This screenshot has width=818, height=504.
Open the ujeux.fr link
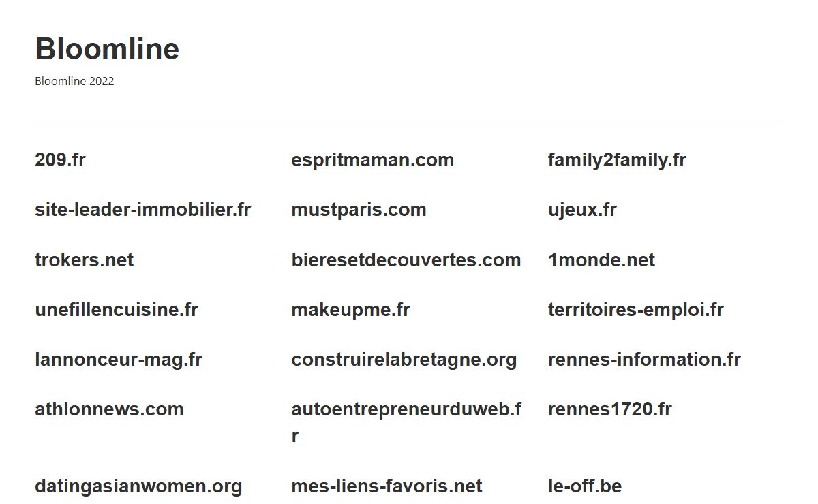pos(582,210)
